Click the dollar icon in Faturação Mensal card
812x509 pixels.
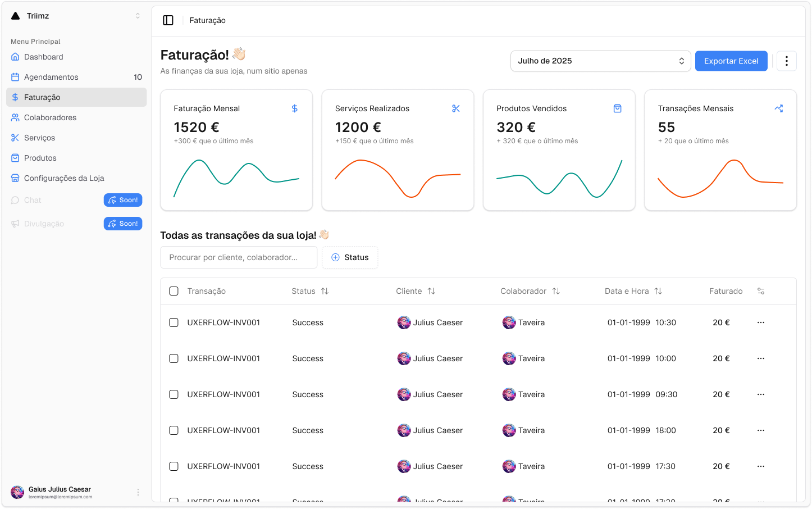click(x=295, y=108)
